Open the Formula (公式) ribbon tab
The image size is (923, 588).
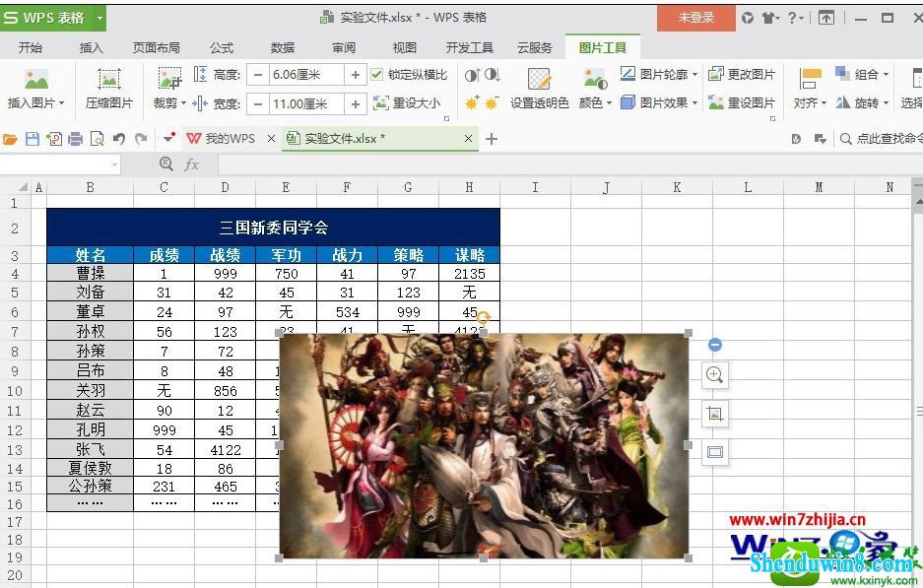click(222, 47)
